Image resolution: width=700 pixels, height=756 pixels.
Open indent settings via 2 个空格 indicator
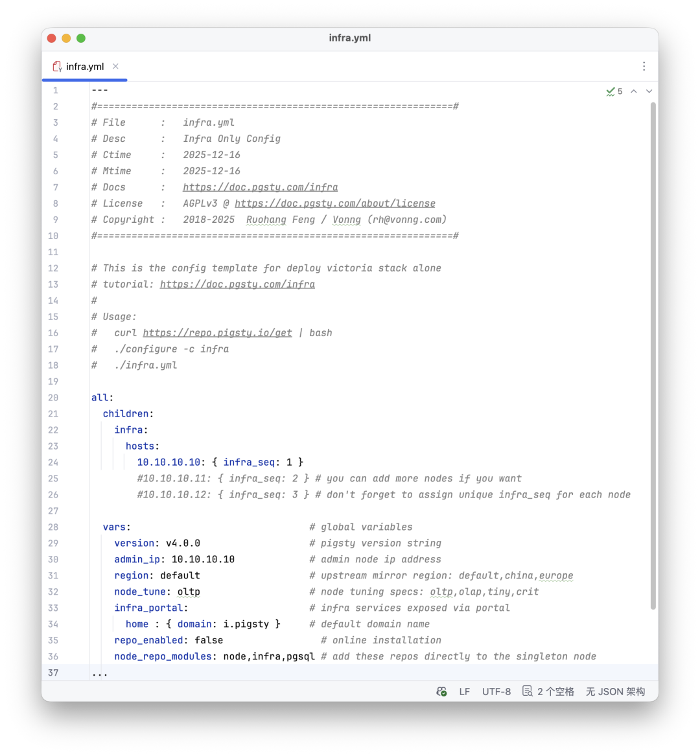[x=554, y=691]
